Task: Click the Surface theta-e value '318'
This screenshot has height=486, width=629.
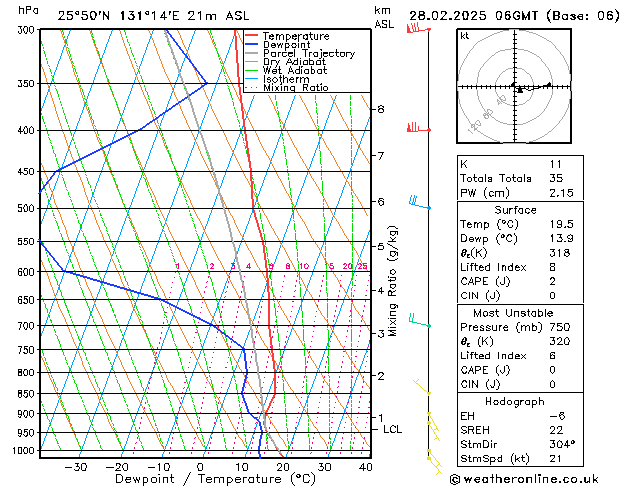Action: coord(560,253)
